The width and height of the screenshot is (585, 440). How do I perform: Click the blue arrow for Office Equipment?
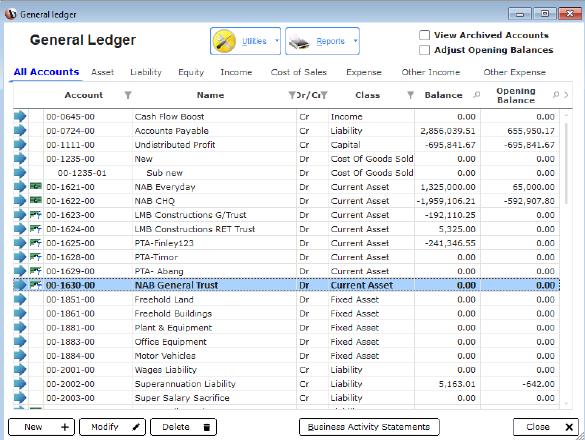(x=20, y=341)
